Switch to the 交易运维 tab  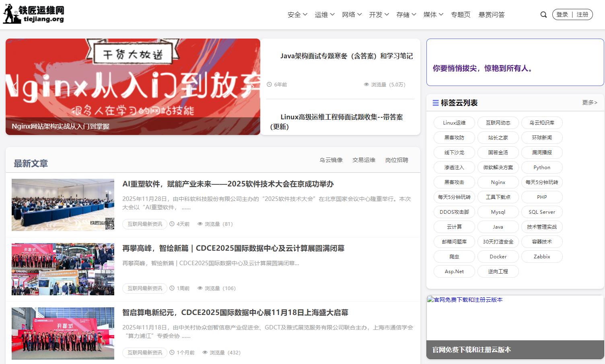(363, 160)
